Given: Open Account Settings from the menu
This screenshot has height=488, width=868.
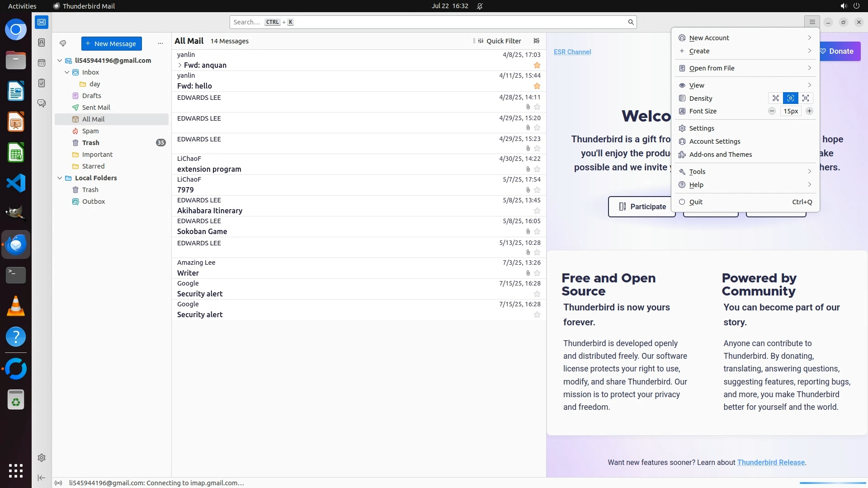Looking at the screenshot, I should pyautogui.click(x=714, y=141).
